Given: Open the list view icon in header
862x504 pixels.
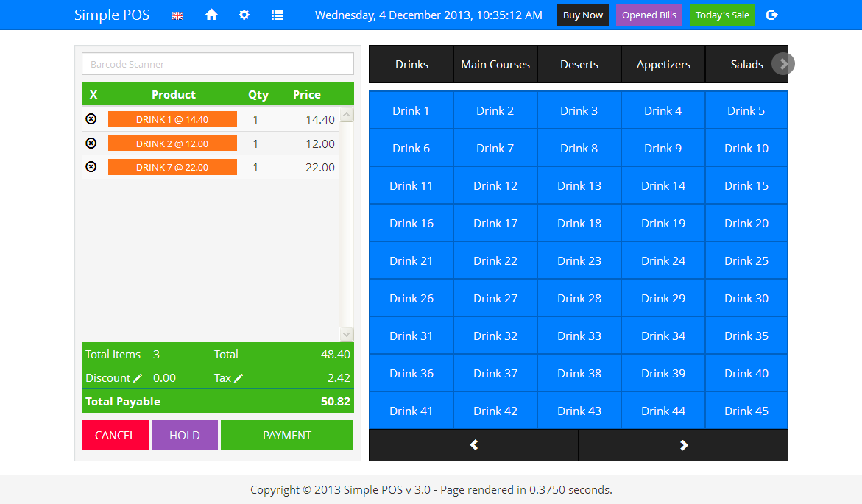Looking at the screenshot, I should point(277,15).
